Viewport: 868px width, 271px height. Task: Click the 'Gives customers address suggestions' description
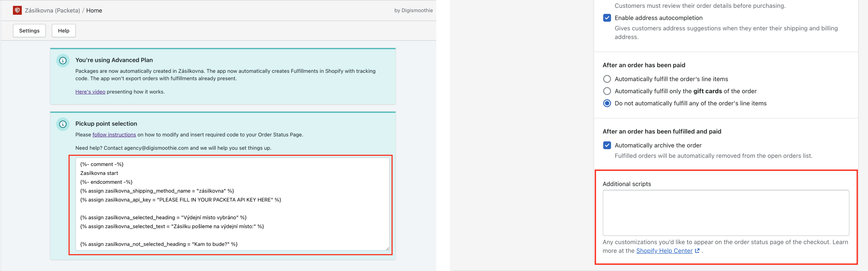click(726, 33)
